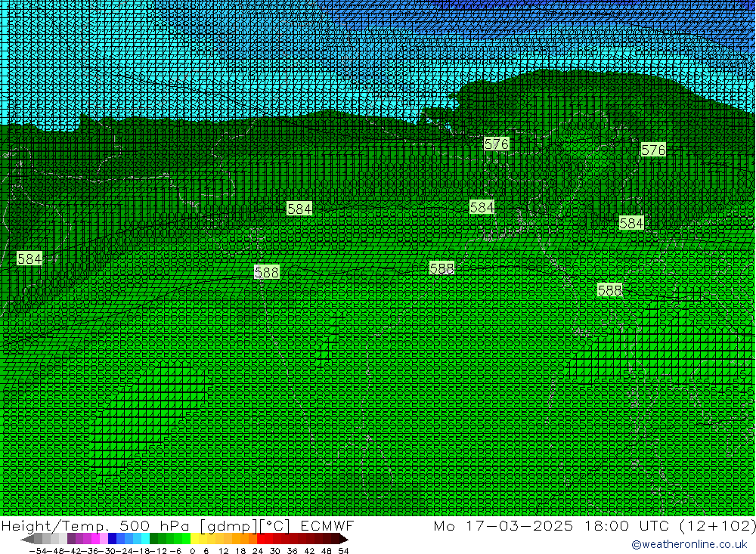The image size is (756, 554).
Task: Pick the cyan swatch above -18
Action: click(145, 539)
